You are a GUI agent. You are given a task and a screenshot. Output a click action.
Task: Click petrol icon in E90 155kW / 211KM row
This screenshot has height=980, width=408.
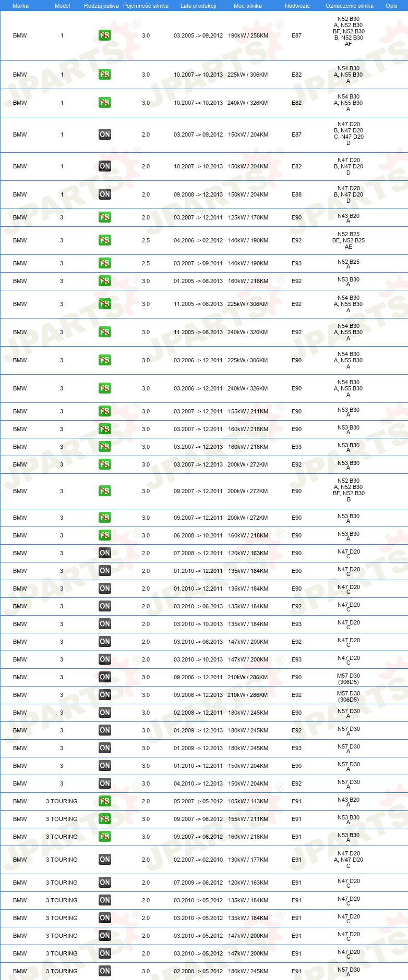(x=105, y=411)
